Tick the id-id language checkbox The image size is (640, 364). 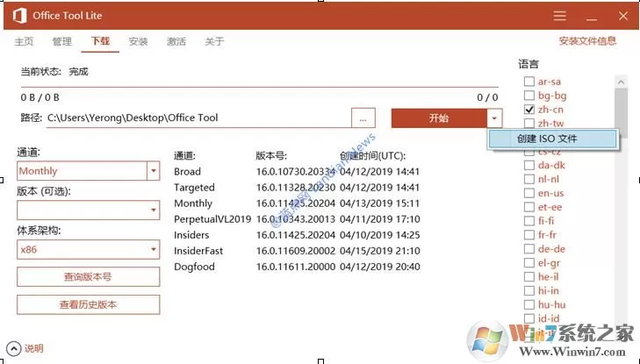[x=529, y=318]
